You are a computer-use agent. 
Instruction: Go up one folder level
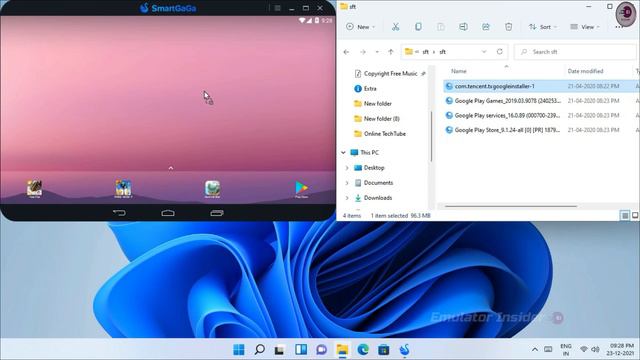(x=391, y=52)
